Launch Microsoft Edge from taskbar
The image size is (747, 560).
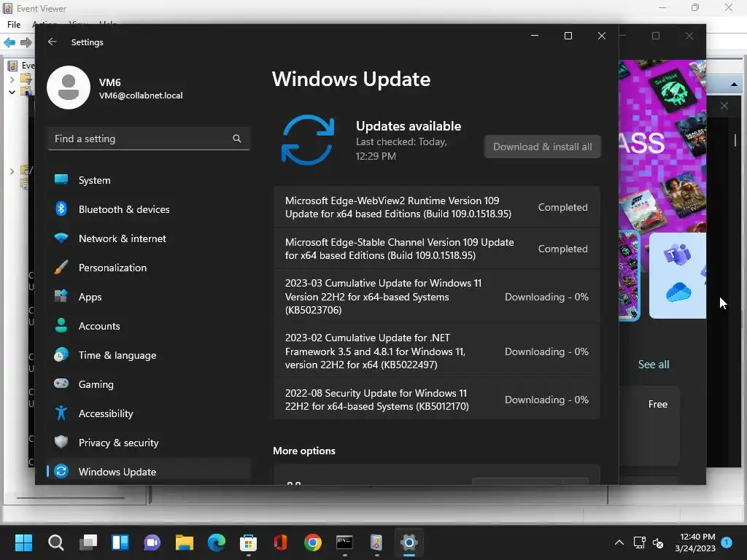(x=216, y=542)
